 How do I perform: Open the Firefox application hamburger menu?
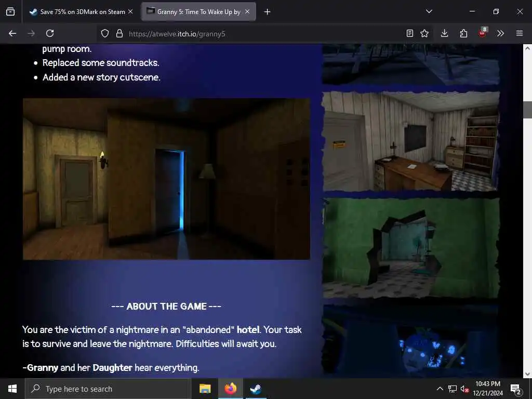[520, 33]
